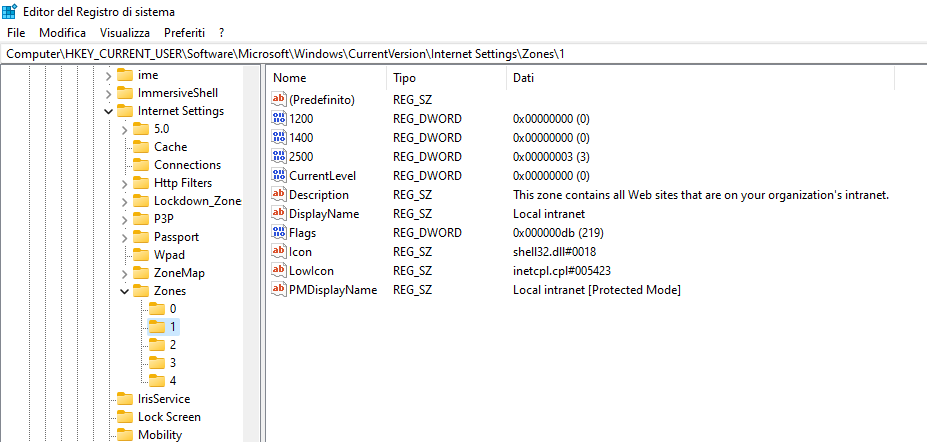Select the Internet Settings folder icon
This screenshot has width=927, height=442.
tap(125, 110)
